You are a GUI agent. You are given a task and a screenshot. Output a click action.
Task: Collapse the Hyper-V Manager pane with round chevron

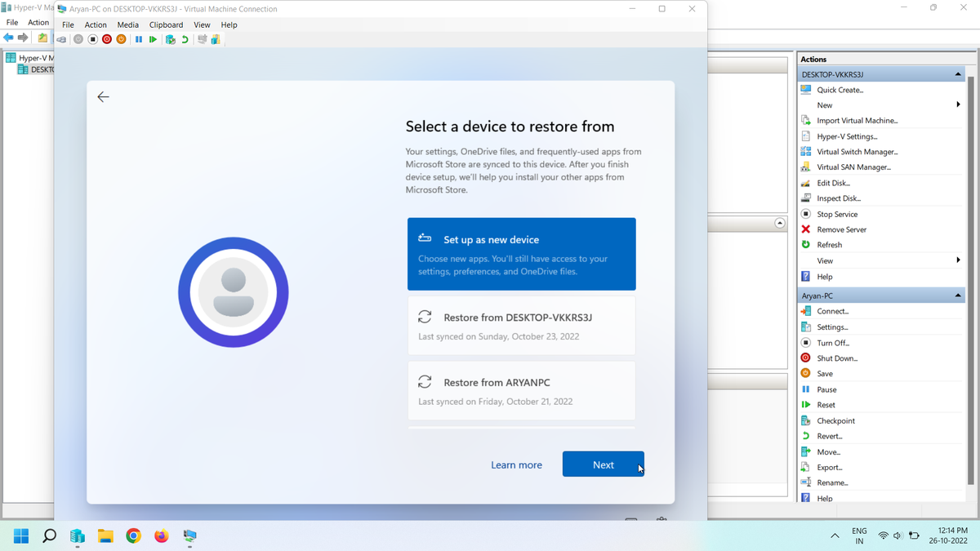tap(780, 223)
